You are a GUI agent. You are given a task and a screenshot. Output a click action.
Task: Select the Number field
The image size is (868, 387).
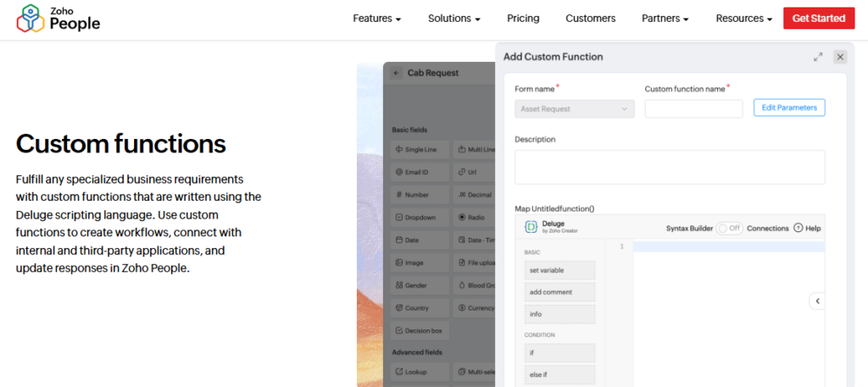(420, 195)
